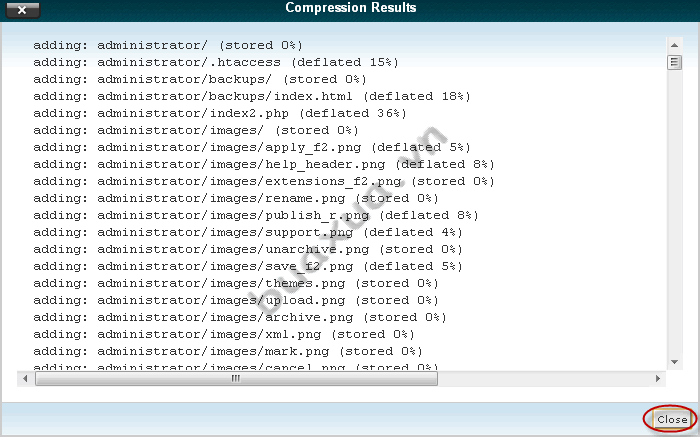Select the 'administrator/backups/ (stored 0%)' line

coord(200,79)
